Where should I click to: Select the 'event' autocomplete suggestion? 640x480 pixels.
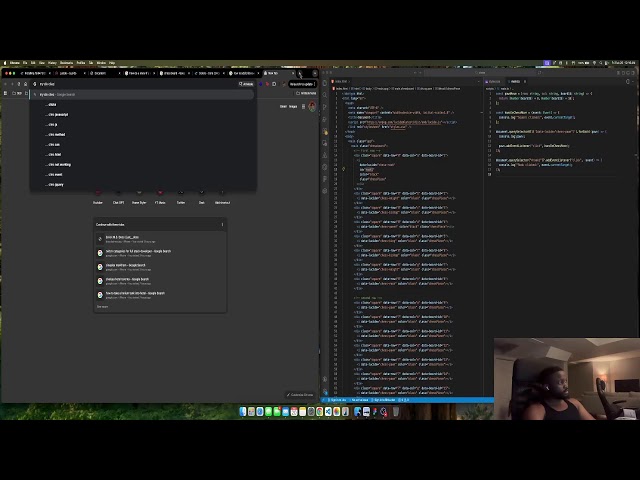coord(142,175)
